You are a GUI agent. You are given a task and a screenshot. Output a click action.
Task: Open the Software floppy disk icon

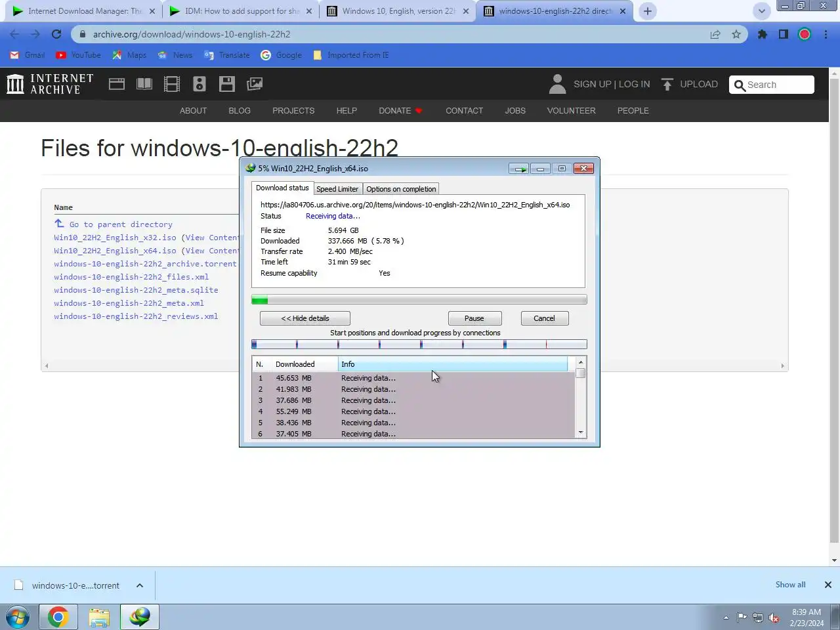tap(227, 84)
